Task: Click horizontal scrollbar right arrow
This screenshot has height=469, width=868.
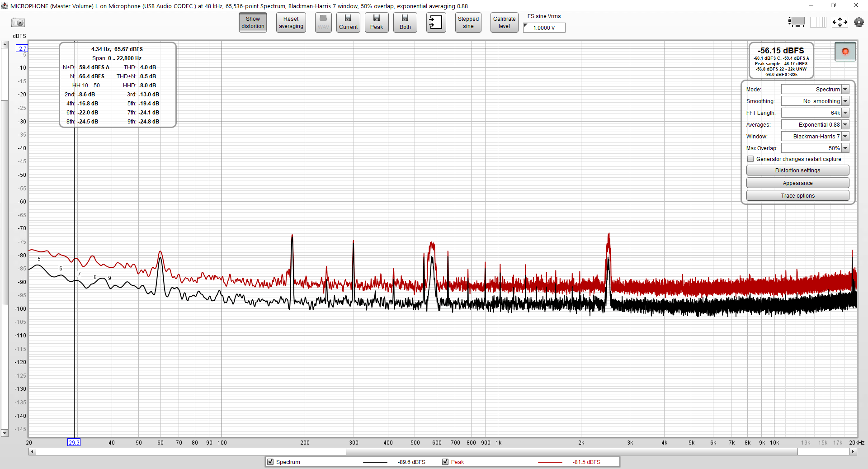Action: pyautogui.click(x=853, y=451)
